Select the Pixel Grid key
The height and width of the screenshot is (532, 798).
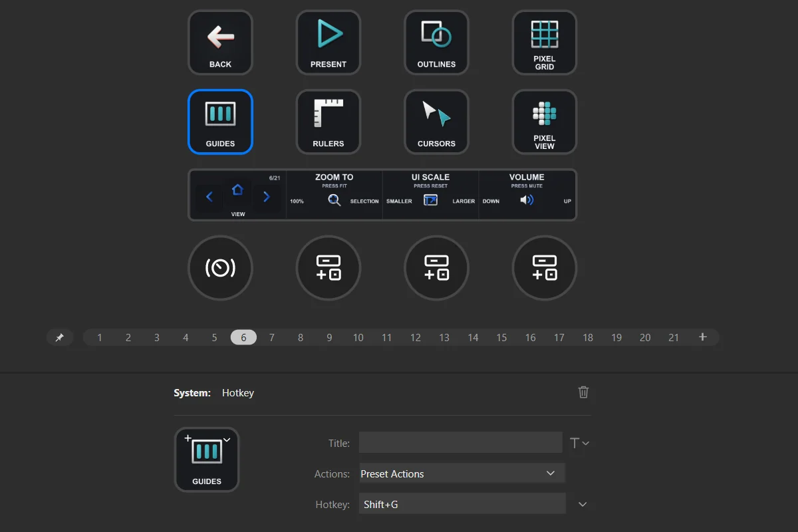point(545,43)
